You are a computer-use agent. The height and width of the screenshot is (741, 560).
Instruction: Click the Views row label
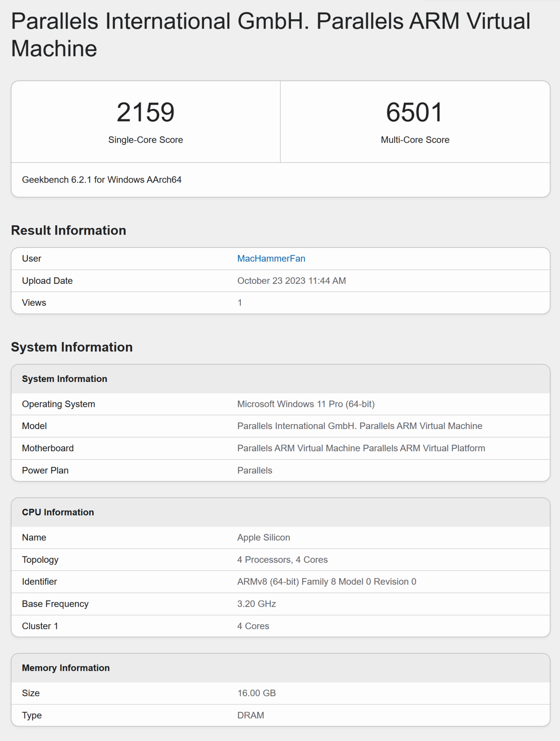tap(34, 303)
